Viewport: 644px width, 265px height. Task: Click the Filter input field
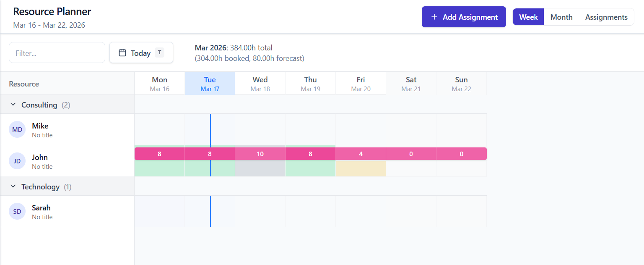tap(57, 52)
